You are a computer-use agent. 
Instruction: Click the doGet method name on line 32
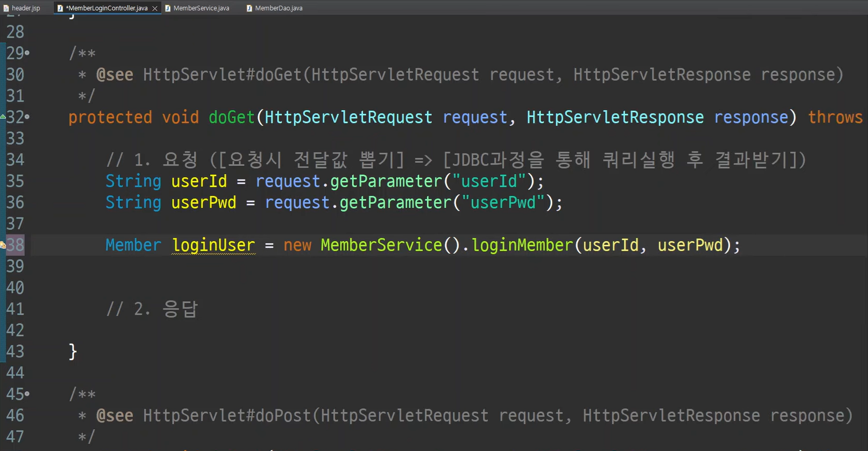(x=232, y=117)
